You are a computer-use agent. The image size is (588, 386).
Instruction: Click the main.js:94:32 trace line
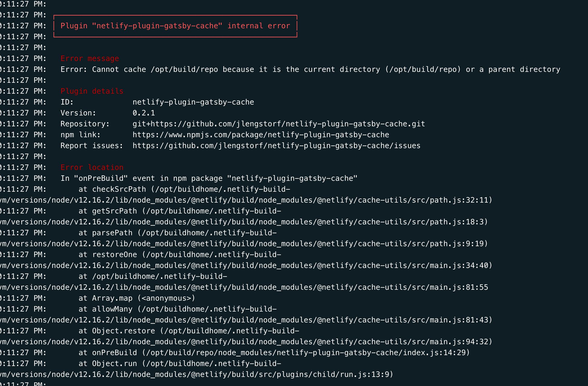click(246, 342)
